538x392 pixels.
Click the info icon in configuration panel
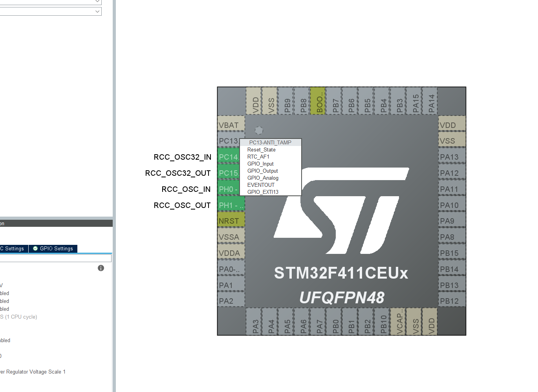click(101, 268)
